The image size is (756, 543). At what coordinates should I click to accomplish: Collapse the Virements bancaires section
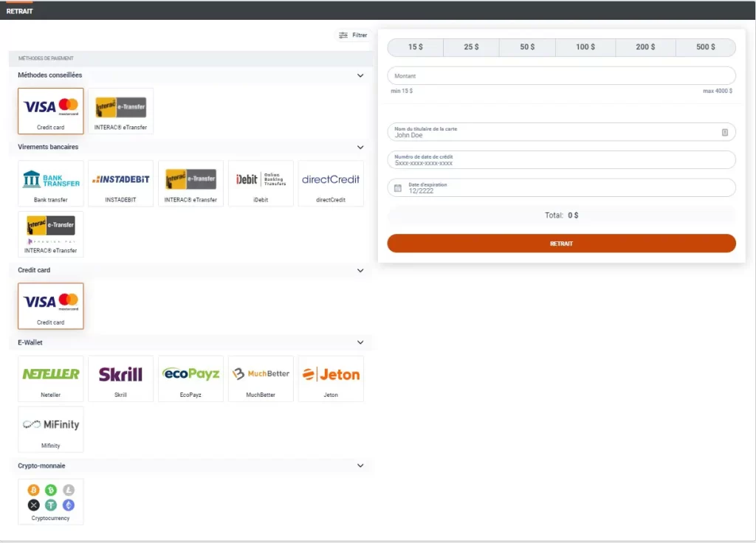tap(360, 148)
